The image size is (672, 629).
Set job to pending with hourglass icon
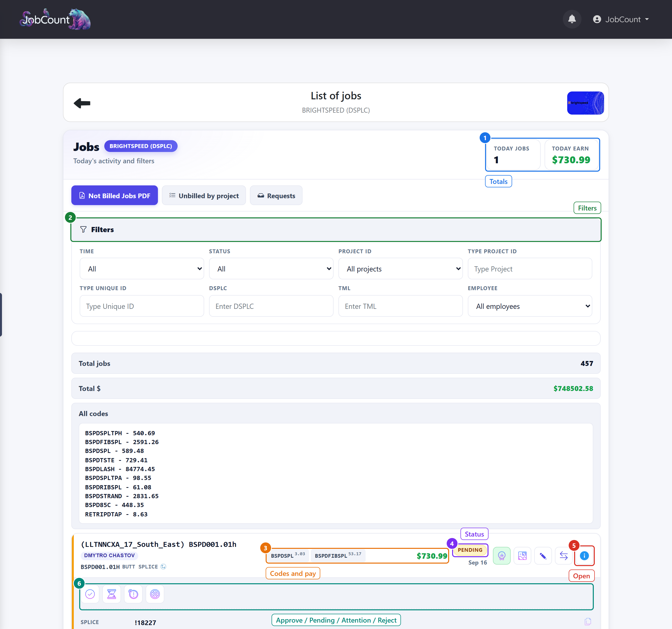pos(112,594)
